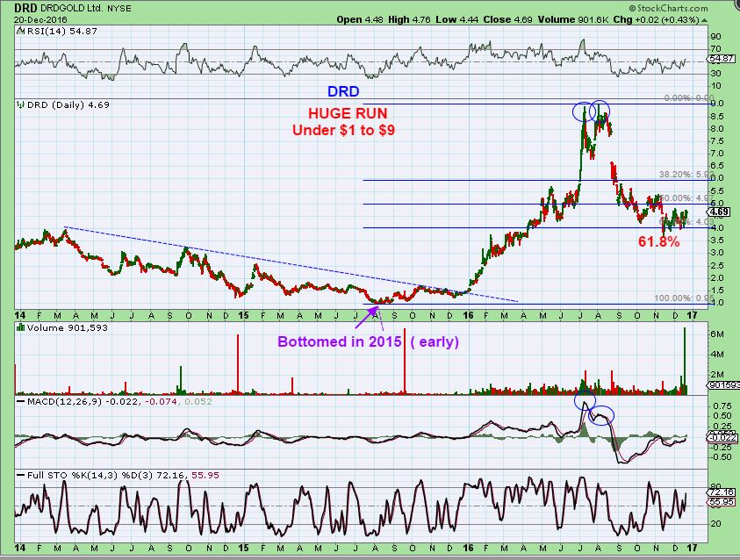Click the blue DRD chart title annotation
Screen dimensions: 740x560
point(343,91)
